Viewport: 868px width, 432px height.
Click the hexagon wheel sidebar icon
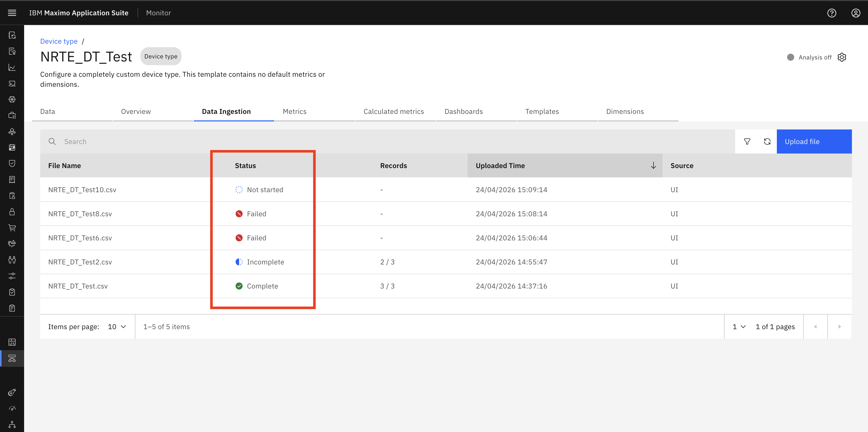(x=12, y=99)
